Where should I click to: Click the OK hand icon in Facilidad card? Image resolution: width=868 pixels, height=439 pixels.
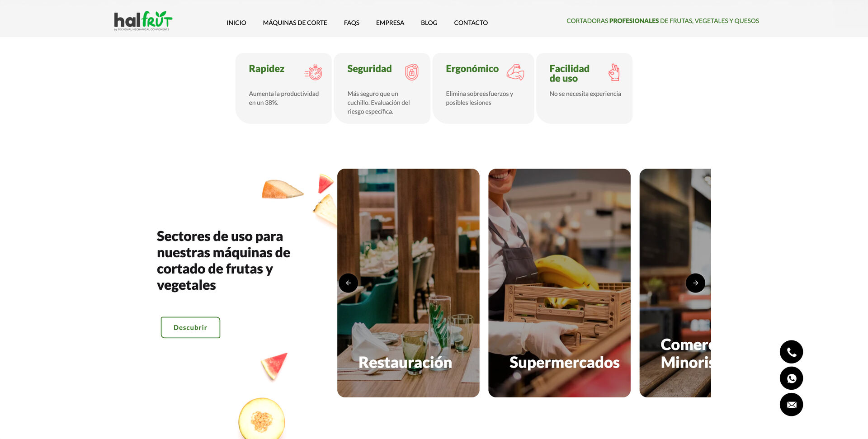(614, 72)
